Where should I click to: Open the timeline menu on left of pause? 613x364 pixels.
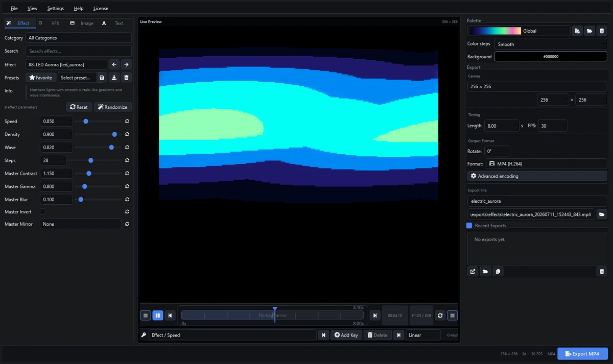click(146, 316)
